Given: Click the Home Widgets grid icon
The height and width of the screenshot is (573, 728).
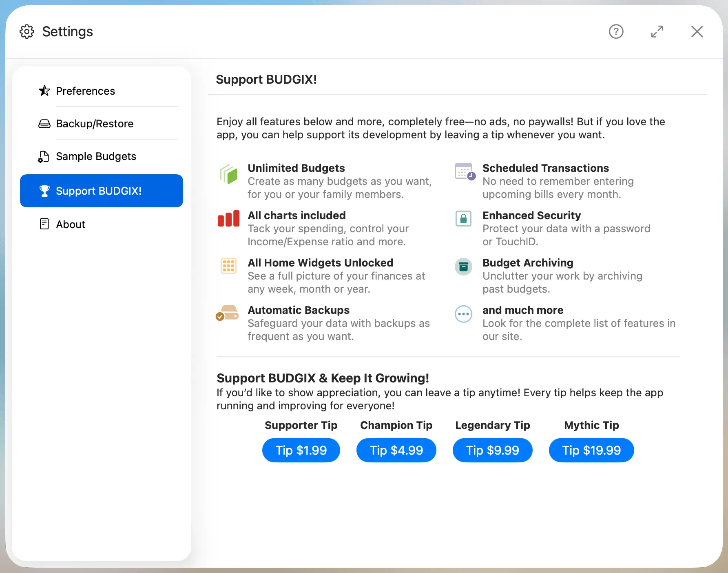Looking at the screenshot, I should [228, 266].
